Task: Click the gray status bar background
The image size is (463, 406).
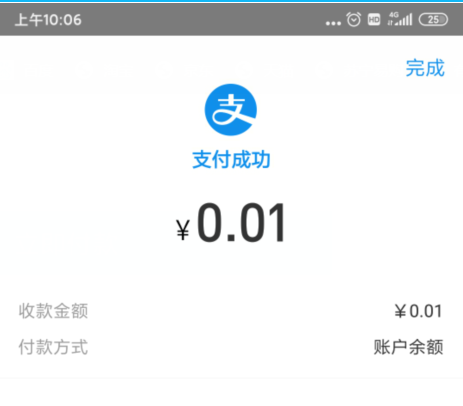Action: click(x=200, y=19)
